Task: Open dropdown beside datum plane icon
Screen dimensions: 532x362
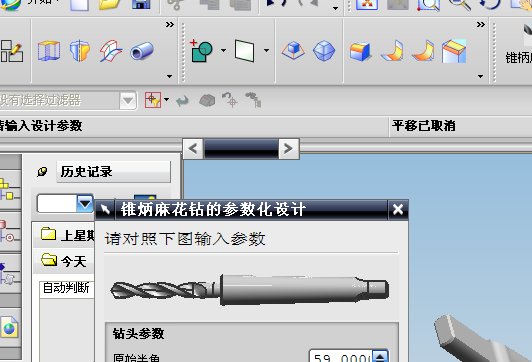Action: (x=266, y=50)
